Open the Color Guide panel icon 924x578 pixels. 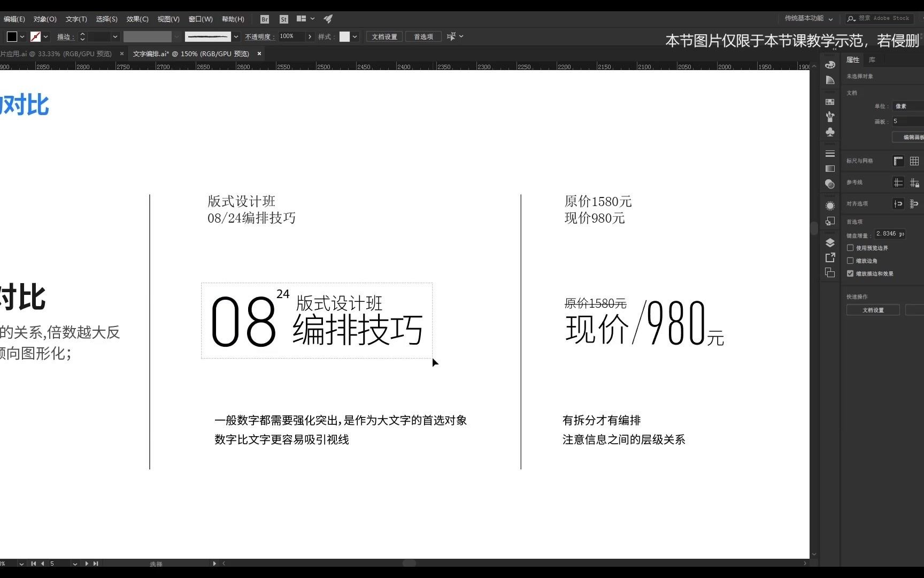pyautogui.click(x=830, y=80)
